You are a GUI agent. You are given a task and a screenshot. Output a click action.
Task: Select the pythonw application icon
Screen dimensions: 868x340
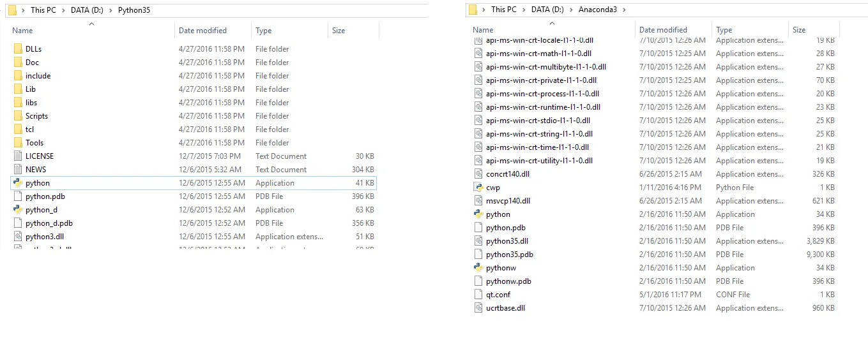pos(478,268)
